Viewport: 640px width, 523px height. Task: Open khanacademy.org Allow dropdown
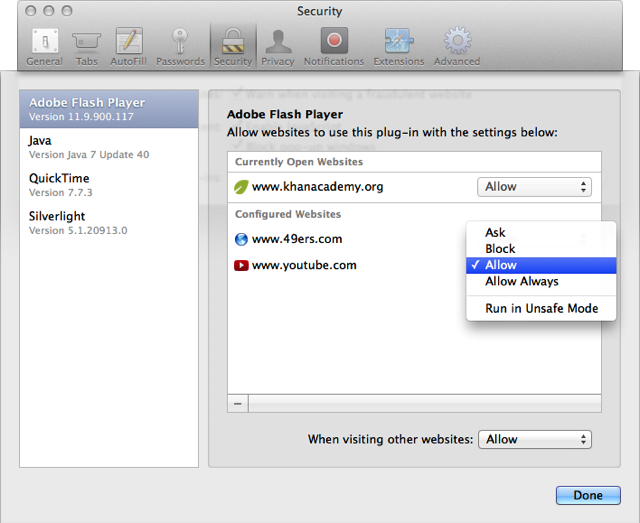(x=534, y=187)
